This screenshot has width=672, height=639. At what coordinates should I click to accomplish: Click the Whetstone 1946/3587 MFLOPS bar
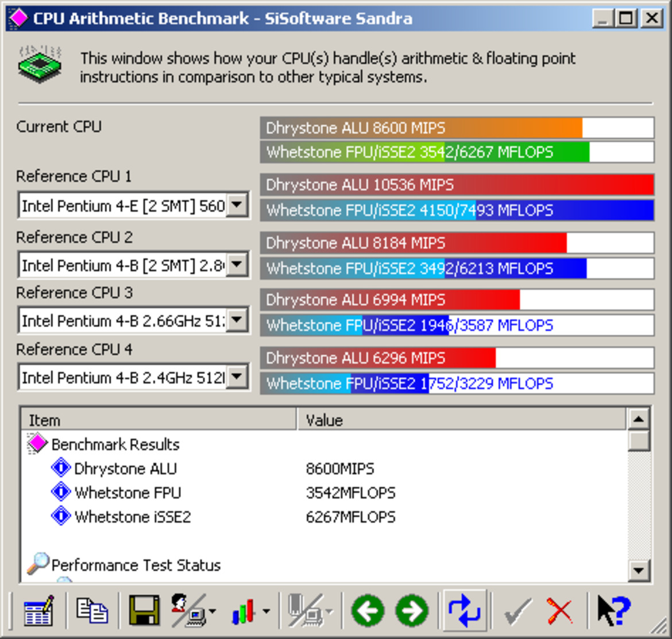pyautogui.click(x=457, y=325)
